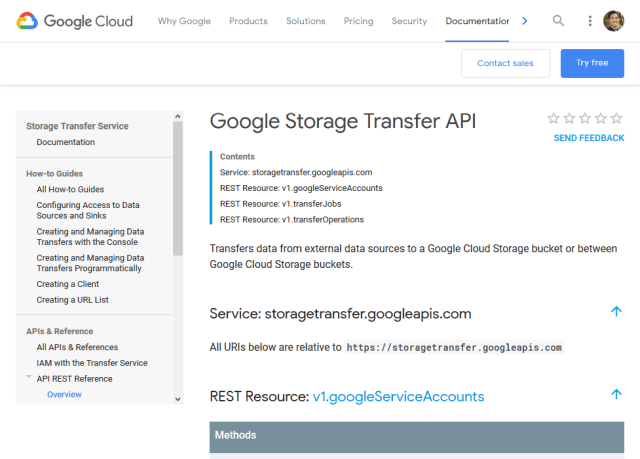
Task: Click SEND FEEDBACK link
Action: coord(589,138)
